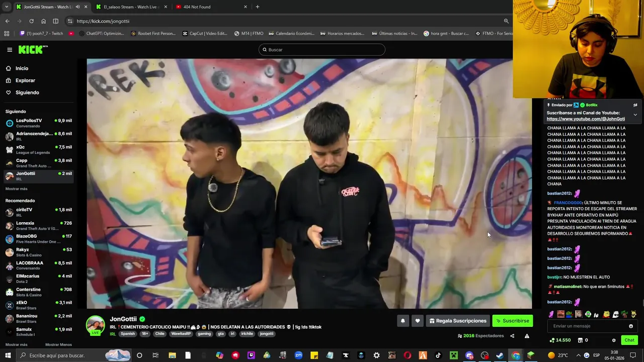Mute JonGottii tab audio icon
The width and height of the screenshot is (644, 362).
pos(77,7)
